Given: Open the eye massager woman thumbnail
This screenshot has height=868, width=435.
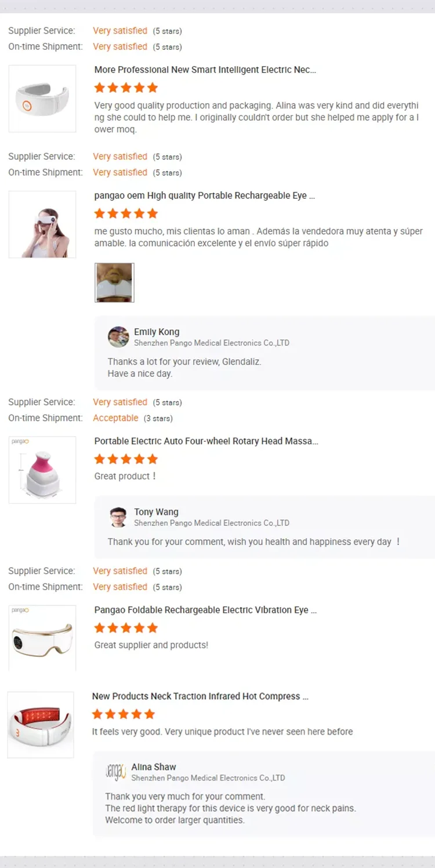Looking at the screenshot, I should [x=42, y=224].
